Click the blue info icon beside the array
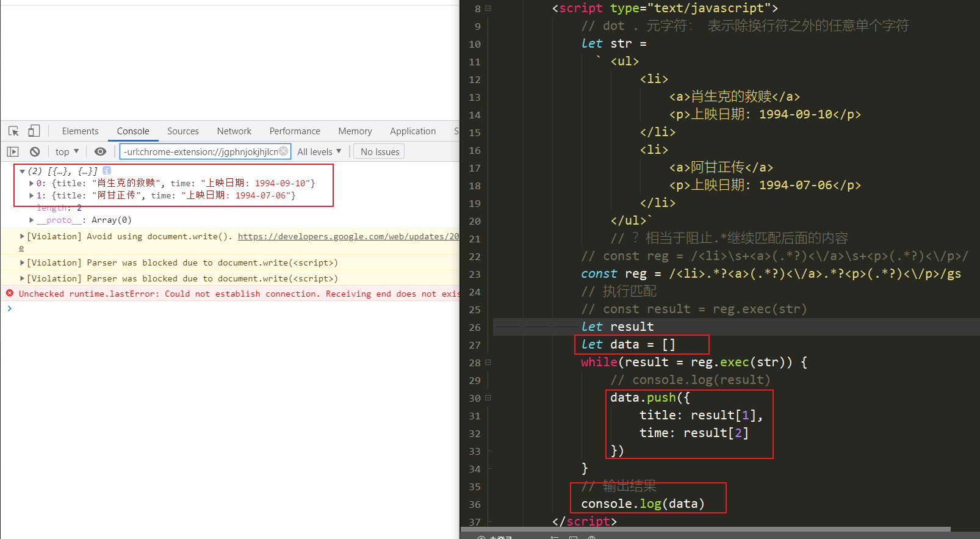The height and width of the screenshot is (539, 980). (107, 171)
